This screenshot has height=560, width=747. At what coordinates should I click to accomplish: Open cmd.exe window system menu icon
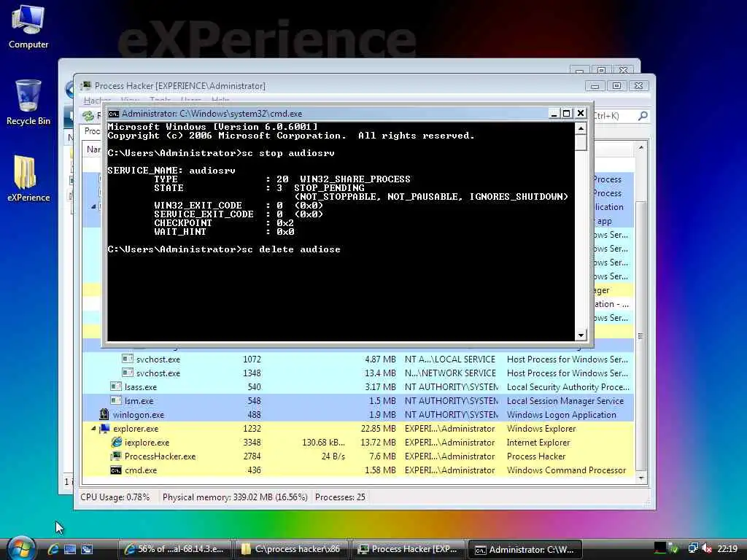(x=113, y=113)
